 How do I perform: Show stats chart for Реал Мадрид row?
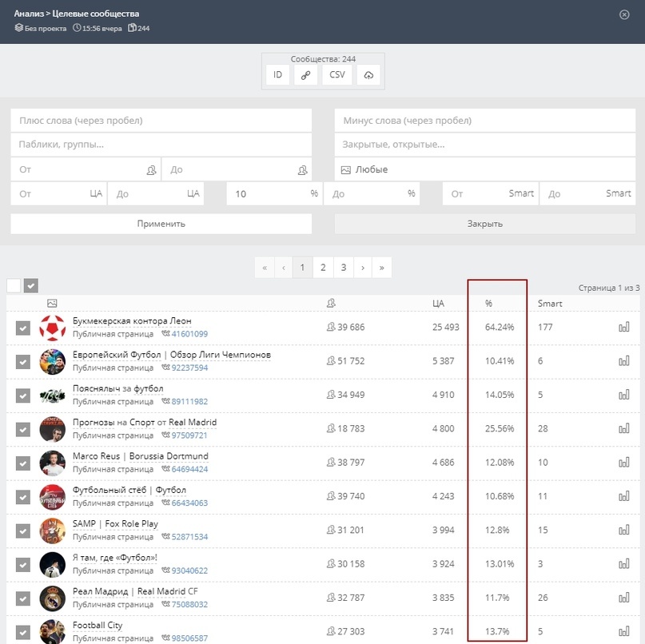click(x=624, y=597)
